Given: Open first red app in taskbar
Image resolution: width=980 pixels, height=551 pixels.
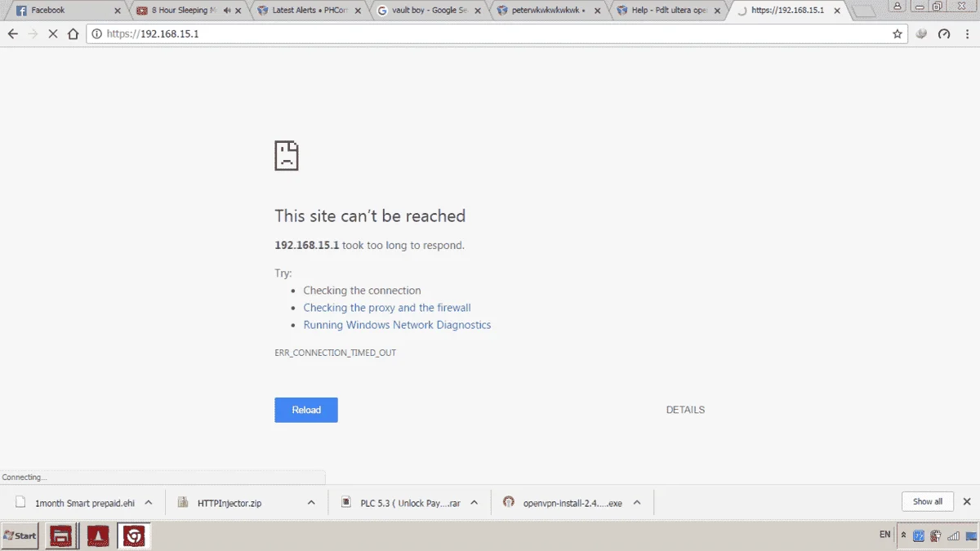Looking at the screenshot, I should pyautogui.click(x=62, y=535).
